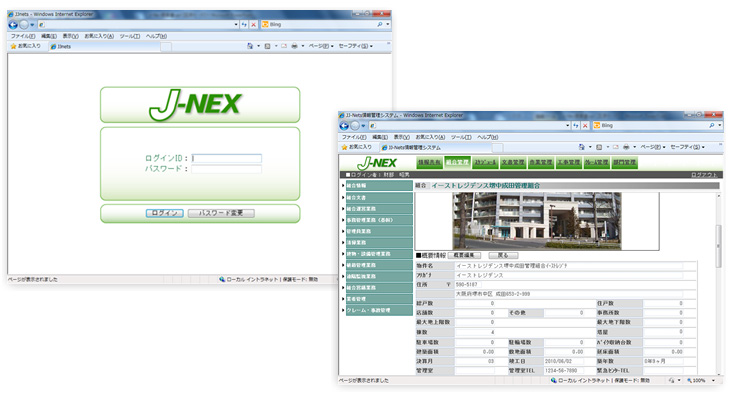
Task: Expand the 組合情報 sidebar item
Action: pyautogui.click(x=379, y=186)
